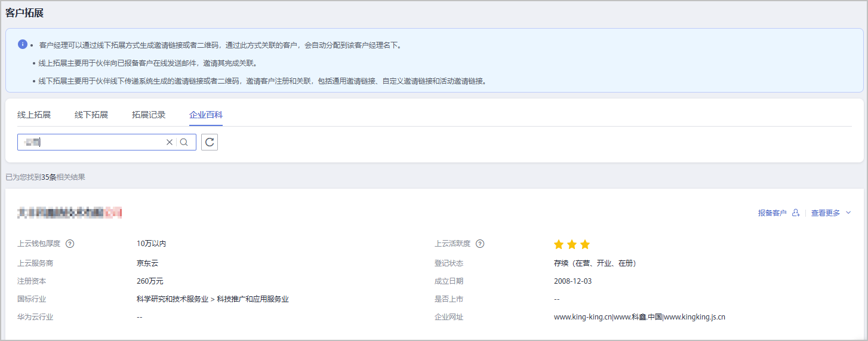Click the 报备客户 link
Image resolution: width=868 pixels, height=341 pixels.
(x=772, y=213)
